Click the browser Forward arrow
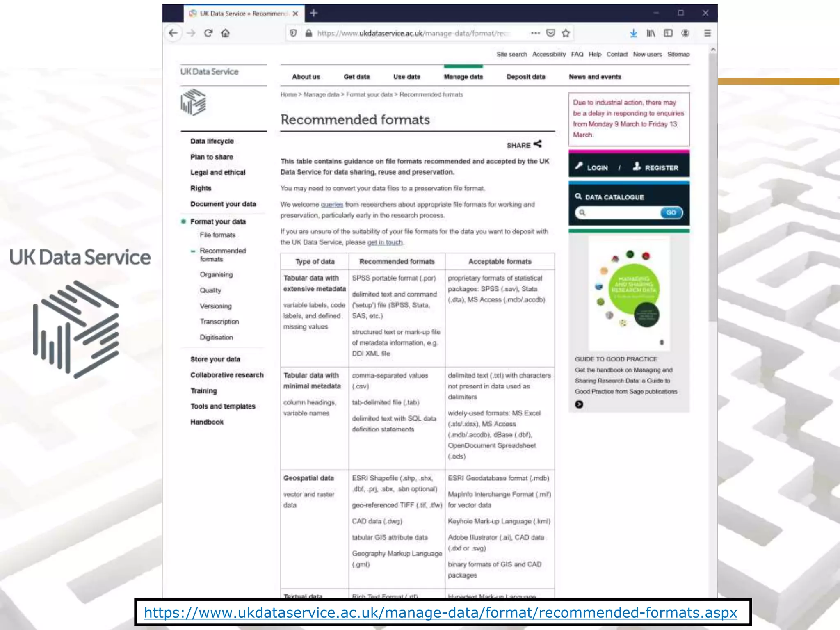The image size is (840, 630). click(191, 33)
